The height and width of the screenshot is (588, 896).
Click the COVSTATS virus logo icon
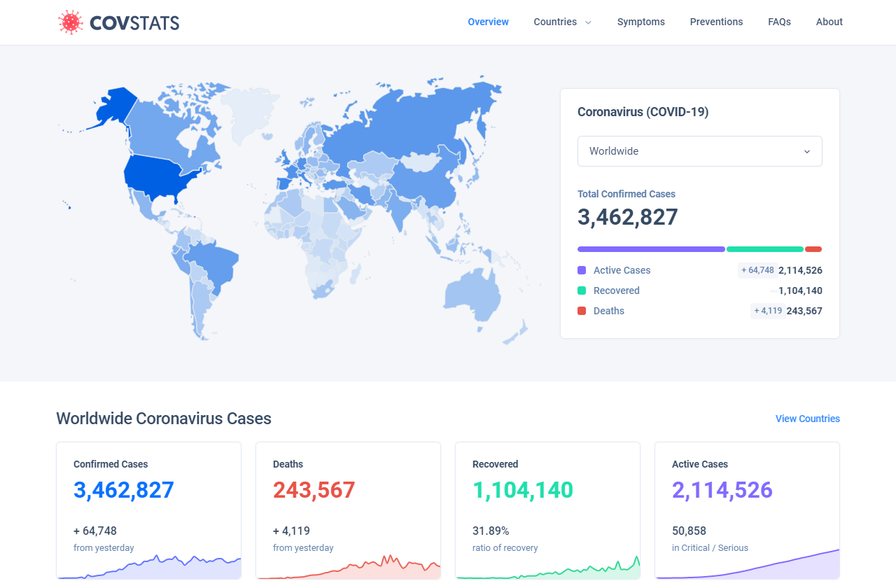[x=70, y=22]
